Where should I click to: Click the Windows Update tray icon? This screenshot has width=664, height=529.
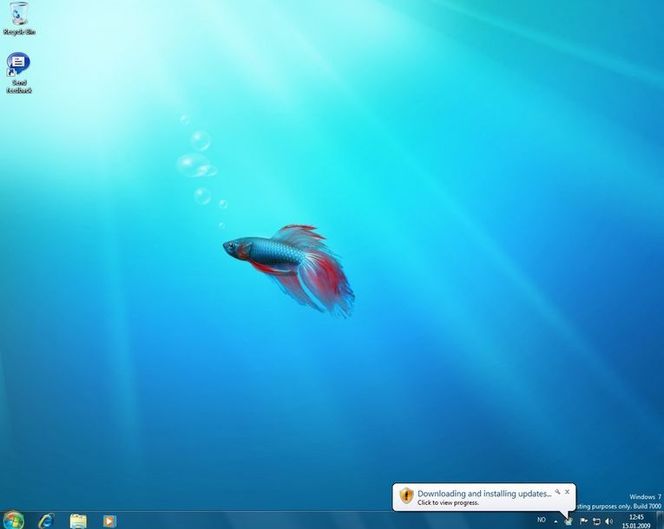coord(568,521)
